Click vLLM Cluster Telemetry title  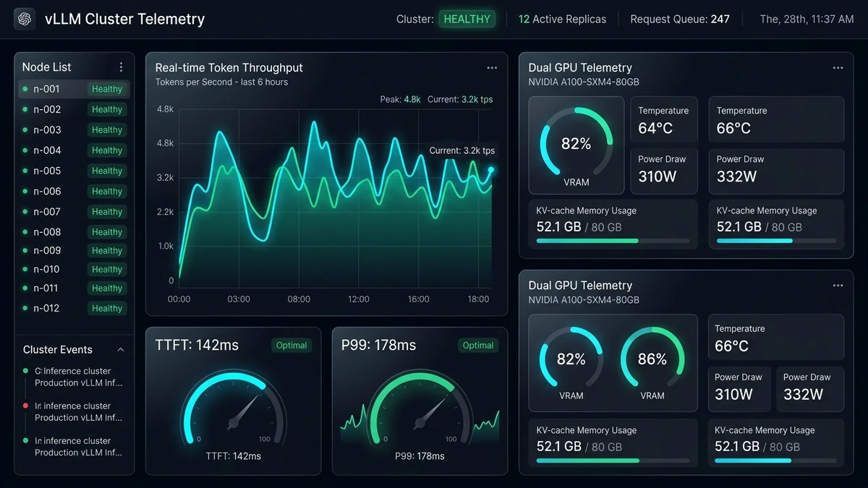(124, 20)
